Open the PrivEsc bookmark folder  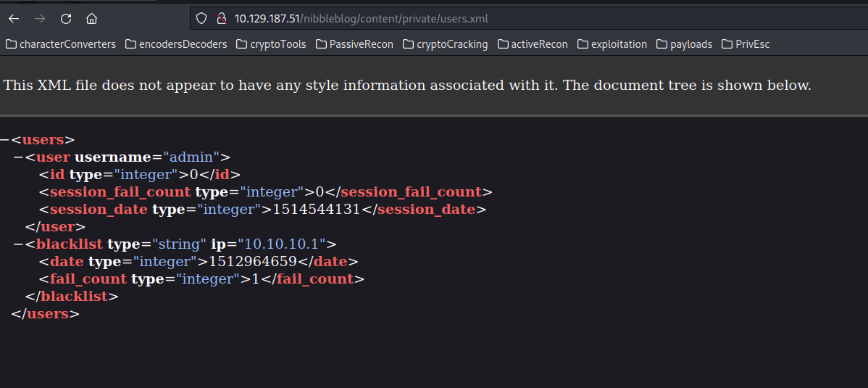tap(746, 44)
